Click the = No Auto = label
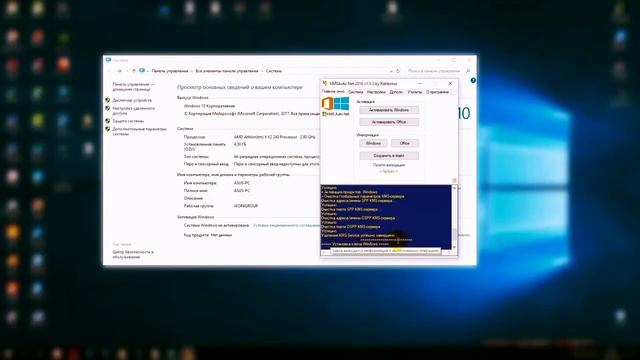This screenshot has width=640, height=360. coord(389,171)
